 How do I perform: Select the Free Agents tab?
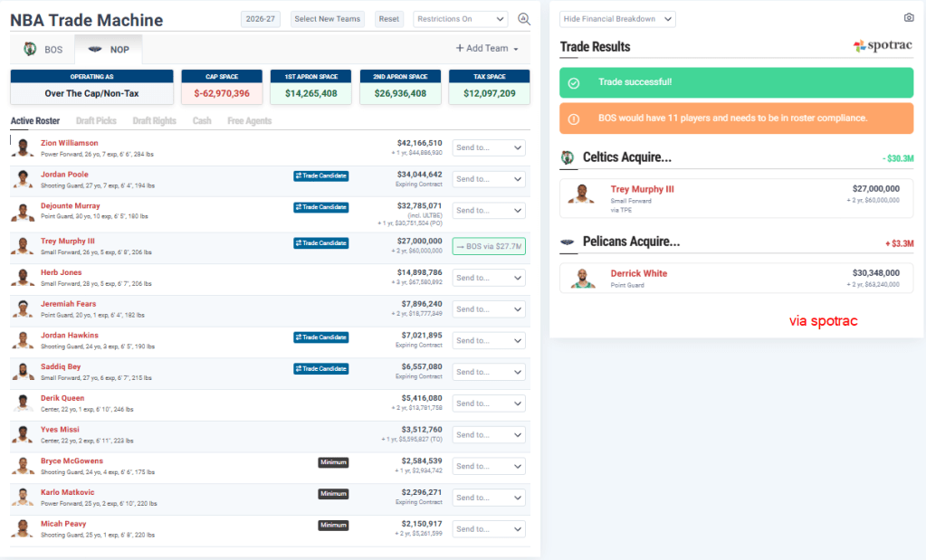(249, 121)
